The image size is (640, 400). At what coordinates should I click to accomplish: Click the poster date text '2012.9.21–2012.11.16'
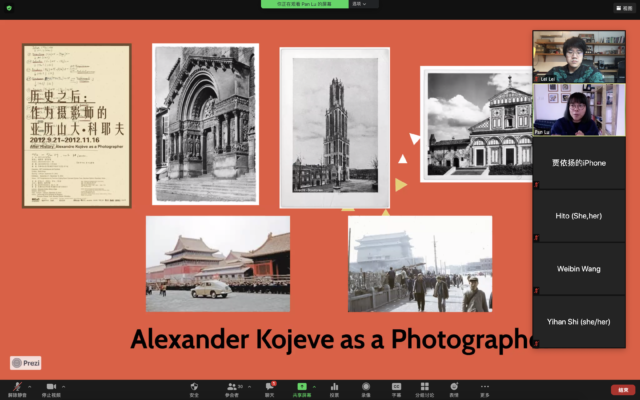point(64,140)
